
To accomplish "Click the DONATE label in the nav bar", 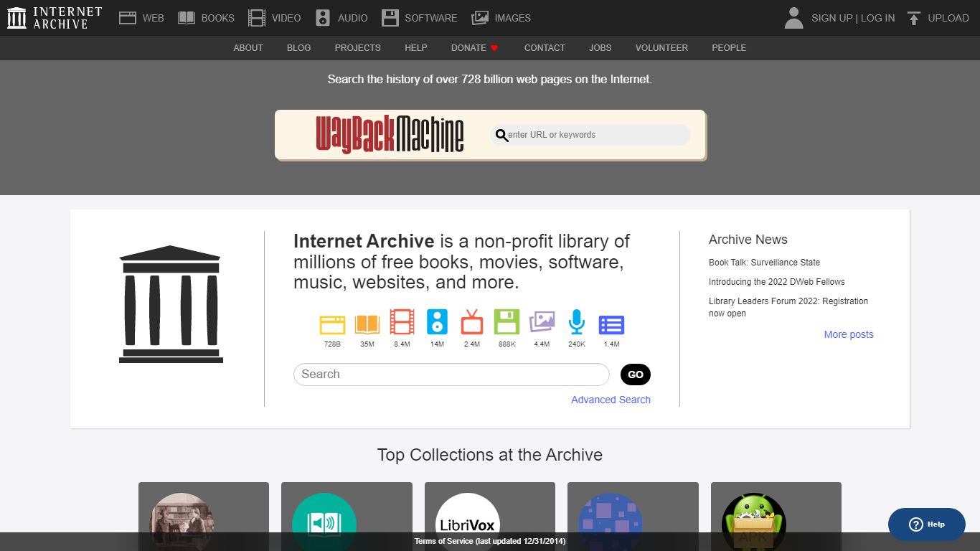I will pyautogui.click(x=468, y=48).
